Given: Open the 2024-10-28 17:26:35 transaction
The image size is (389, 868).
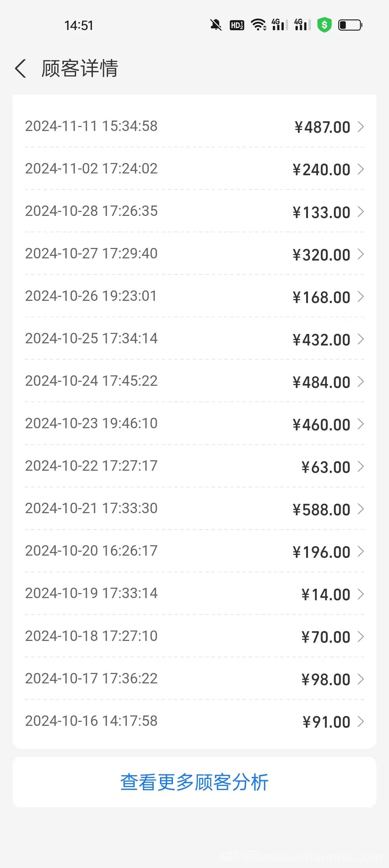Looking at the screenshot, I should click(x=194, y=211).
